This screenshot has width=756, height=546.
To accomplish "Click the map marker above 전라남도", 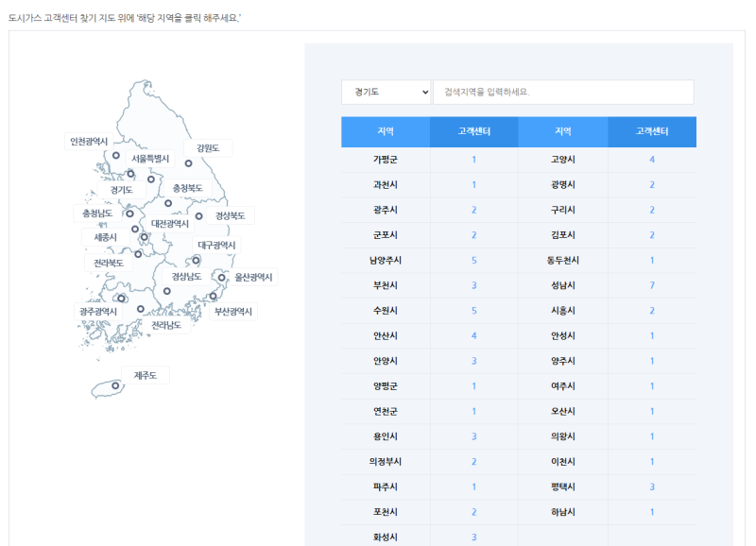I will pyautogui.click(x=140, y=309).
